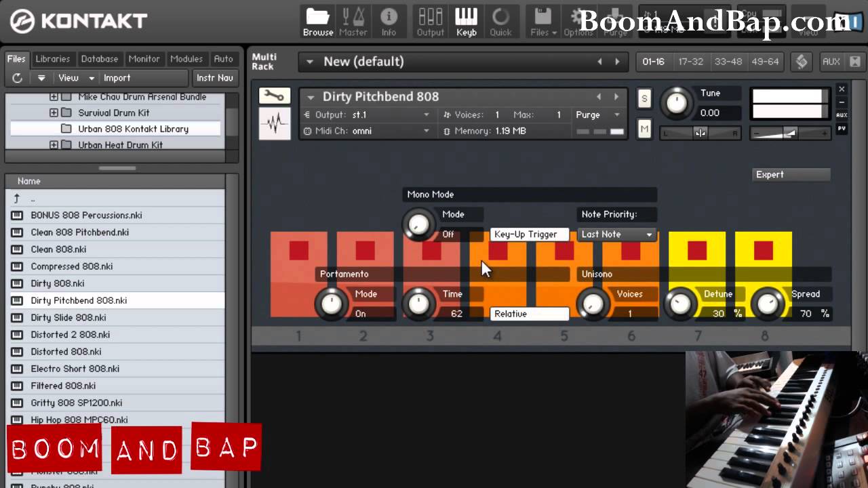Click the Import button
Viewport: 868px width, 488px height.
(x=117, y=78)
